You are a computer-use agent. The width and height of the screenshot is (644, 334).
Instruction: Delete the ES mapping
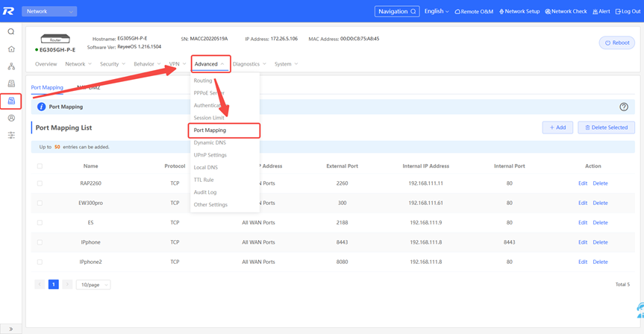pyautogui.click(x=600, y=223)
